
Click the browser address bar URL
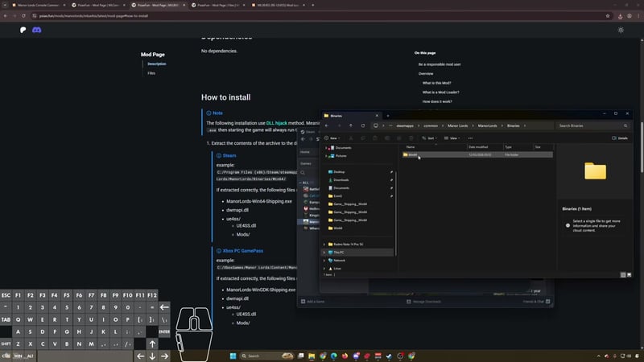pyautogui.click(x=93, y=16)
